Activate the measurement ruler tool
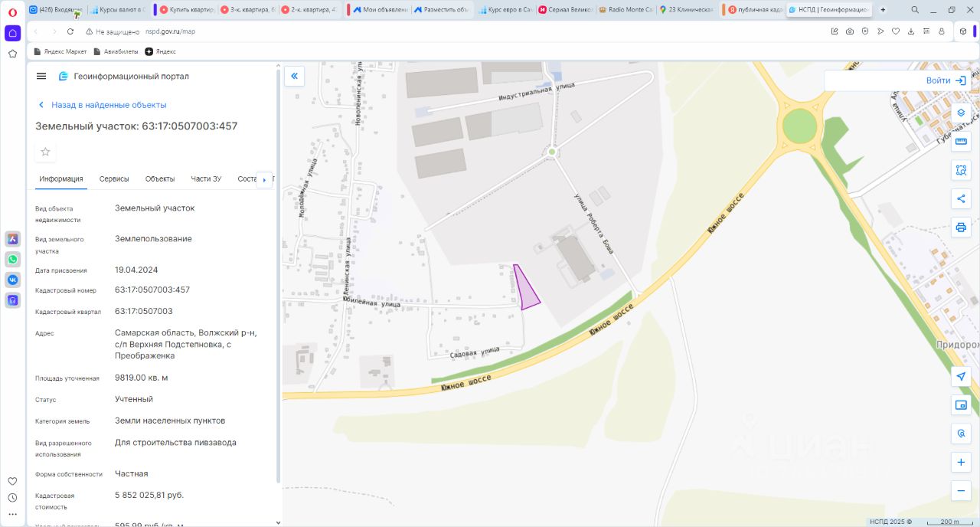Viewport: 980px width, 527px height. (x=961, y=141)
